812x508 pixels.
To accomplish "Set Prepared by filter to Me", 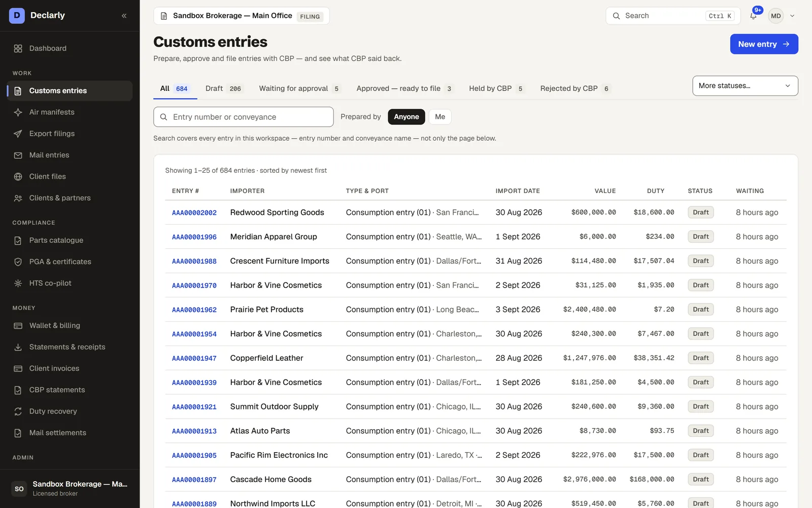I will click(440, 117).
